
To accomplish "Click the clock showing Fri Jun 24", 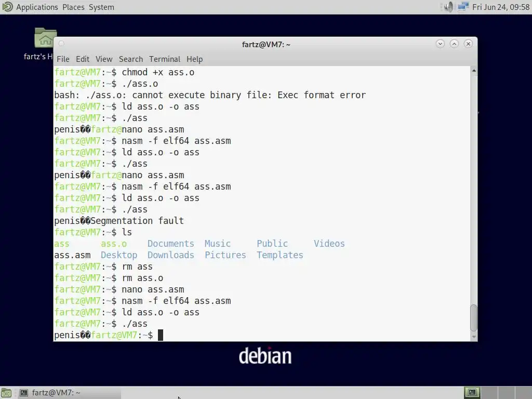I will tap(501, 7).
